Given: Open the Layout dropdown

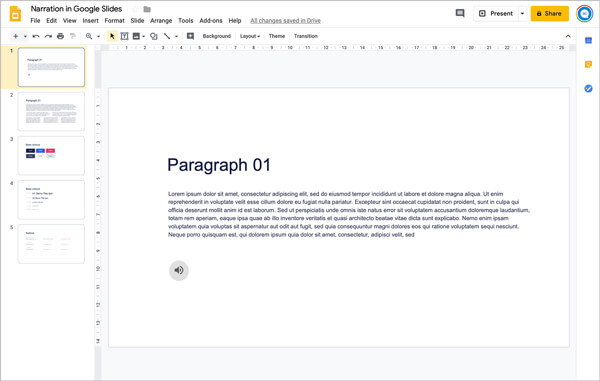Looking at the screenshot, I should (x=250, y=36).
